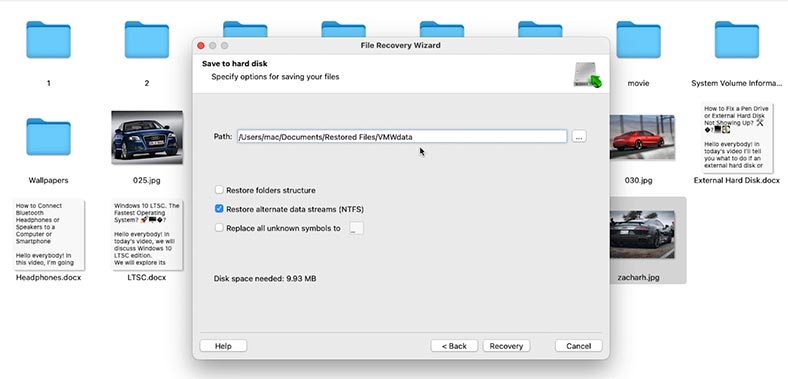The image size is (788, 379).
Task: Open System Volume Information folder
Action: pos(737,40)
